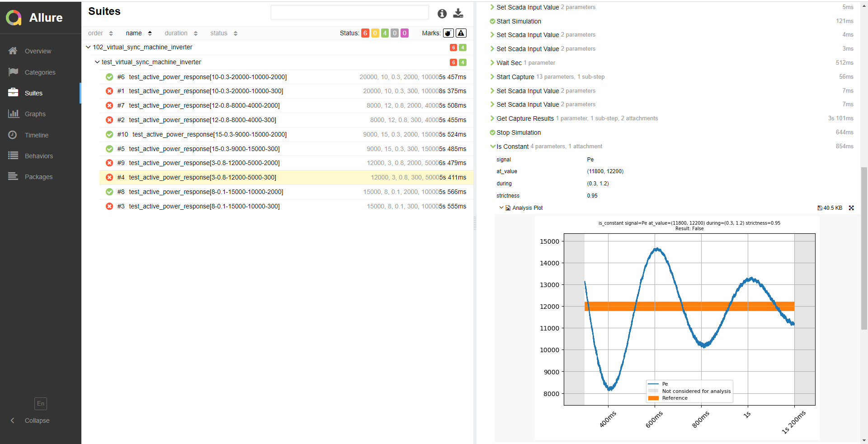Image resolution: width=868 pixels, height=444 pixels.
Task: Click the Allure logo icon
Action: 14,18
